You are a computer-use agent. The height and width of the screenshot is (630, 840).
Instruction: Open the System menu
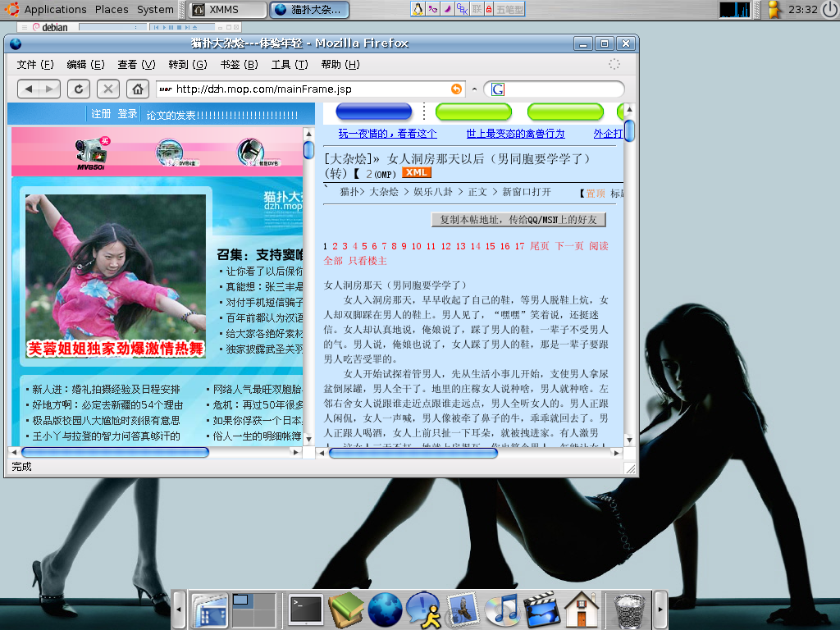(155, 9)
